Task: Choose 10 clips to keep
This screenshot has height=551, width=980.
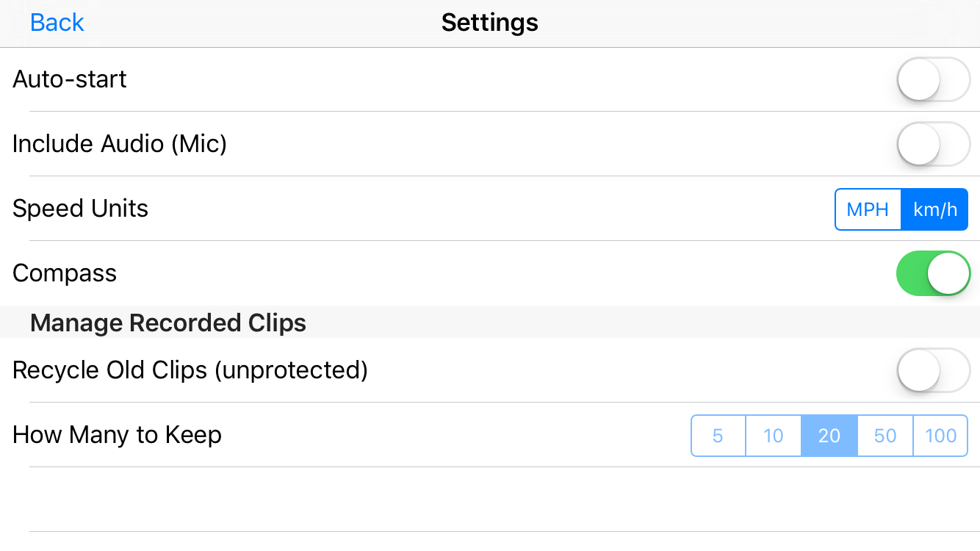Action: 773,436
